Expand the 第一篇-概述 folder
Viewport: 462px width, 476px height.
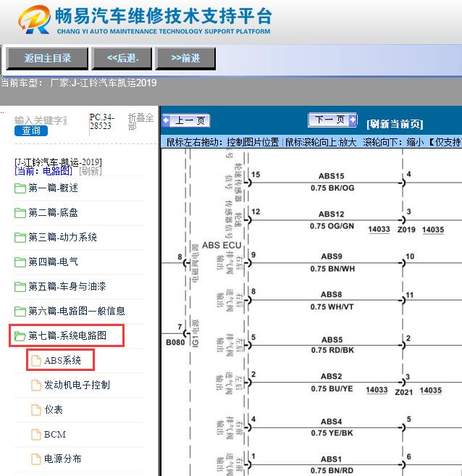tap(53, 188)
